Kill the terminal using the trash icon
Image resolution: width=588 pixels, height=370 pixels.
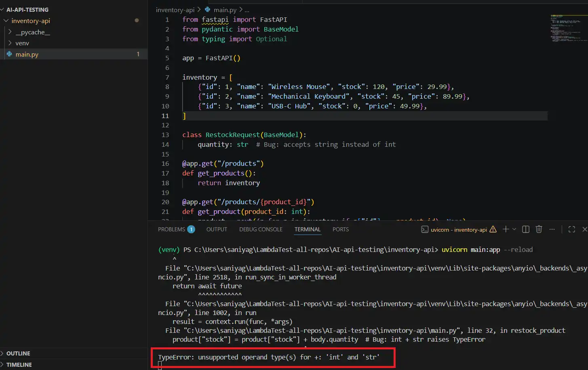pos(539,229)
